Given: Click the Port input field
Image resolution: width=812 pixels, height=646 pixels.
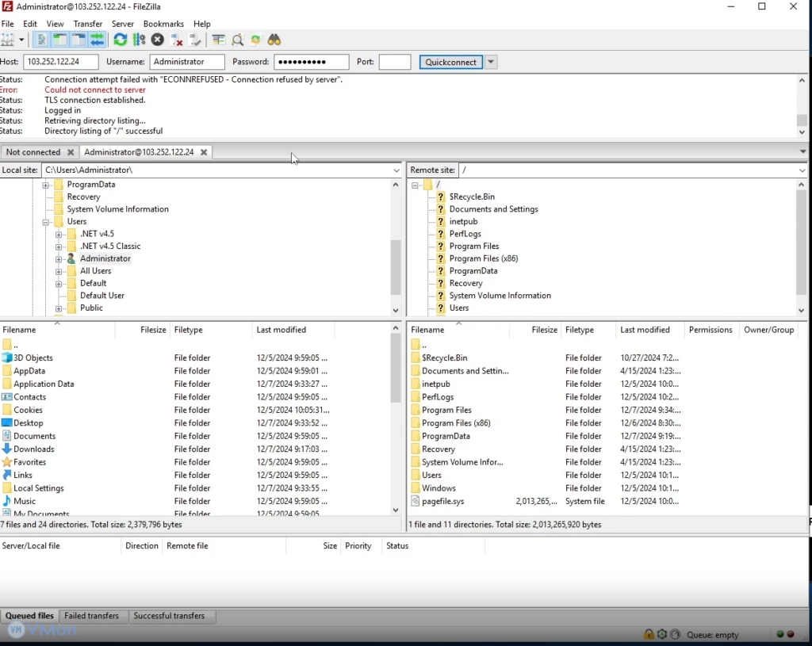Looking at the screenshot, I should tap(394, 62).
